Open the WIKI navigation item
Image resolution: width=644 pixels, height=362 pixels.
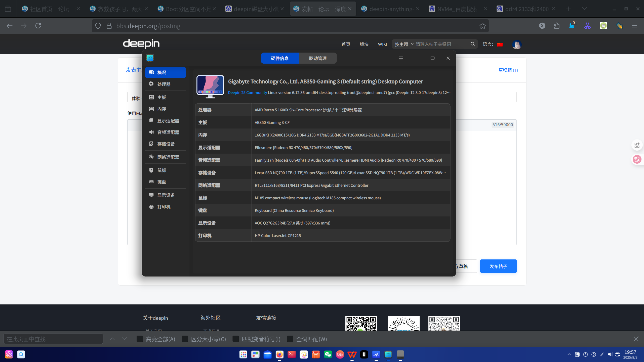click(382, 44)
